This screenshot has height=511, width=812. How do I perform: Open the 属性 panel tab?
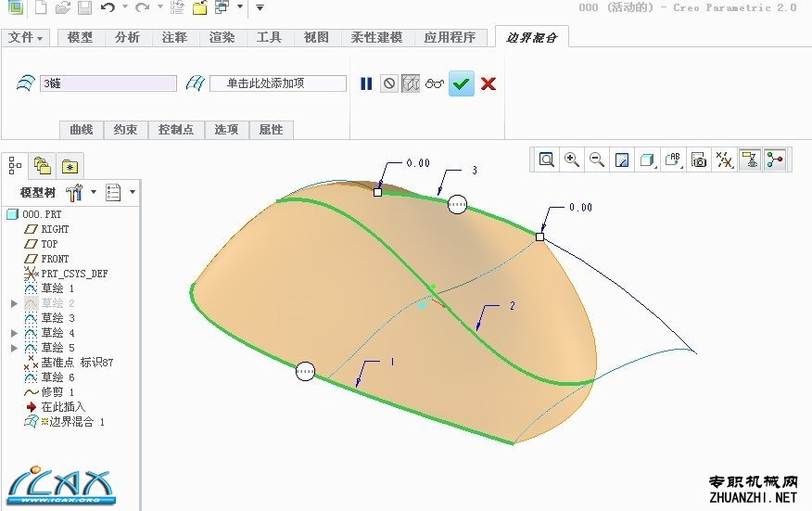(271, 130)
